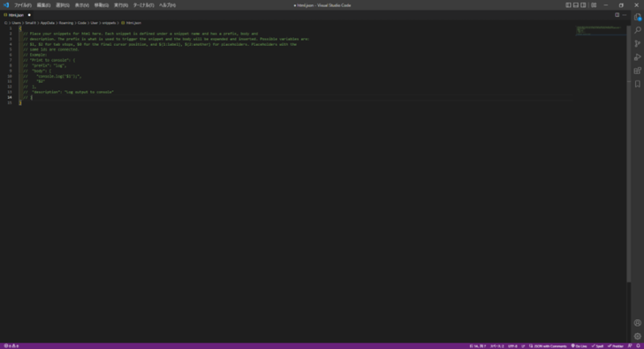The height and width of the screenshot is (349, 644).
Task: Open the Accounts icon in activity bar
Action: tap(637, 322)
